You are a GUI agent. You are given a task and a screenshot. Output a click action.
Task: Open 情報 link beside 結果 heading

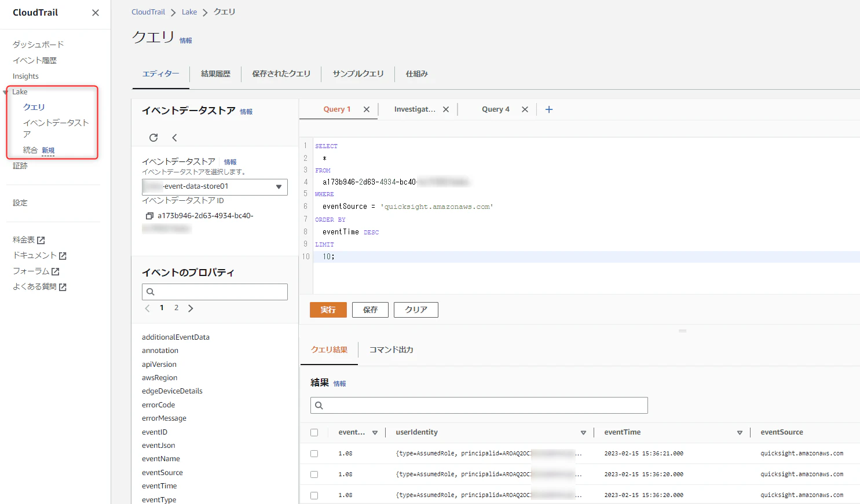[x=340, y=384]
